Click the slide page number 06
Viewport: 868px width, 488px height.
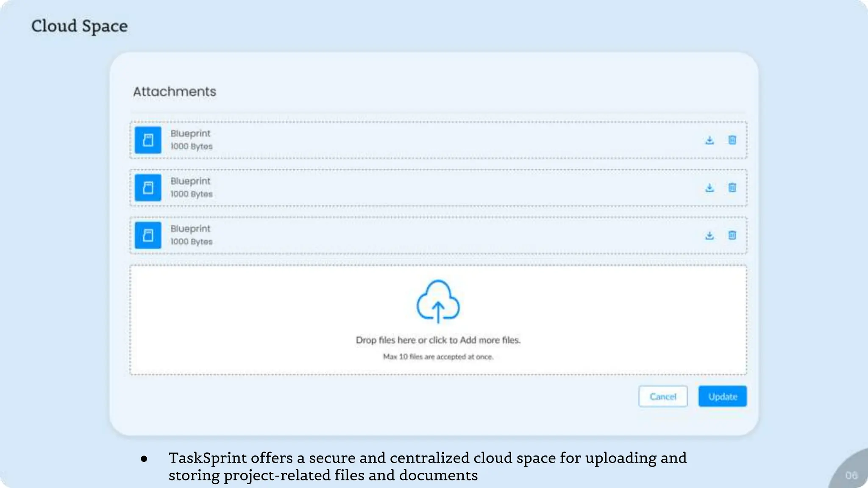(851, 475)
